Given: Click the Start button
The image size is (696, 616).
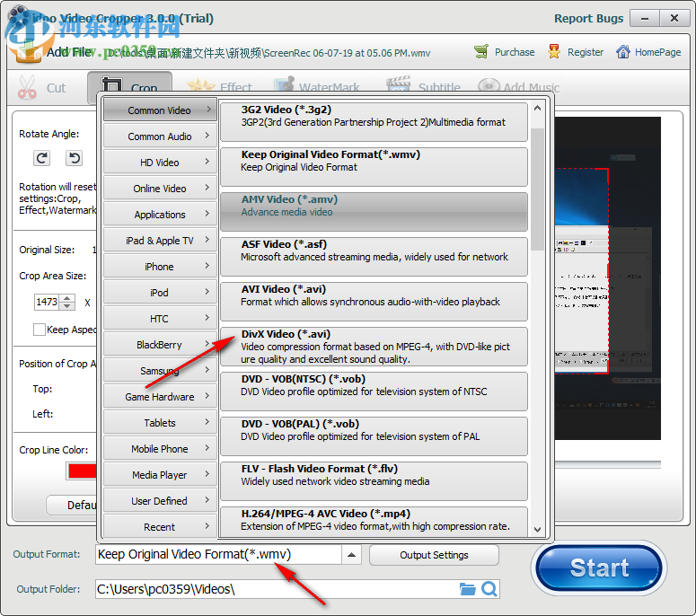Looking at the screenshot, I should click(599, 568).
